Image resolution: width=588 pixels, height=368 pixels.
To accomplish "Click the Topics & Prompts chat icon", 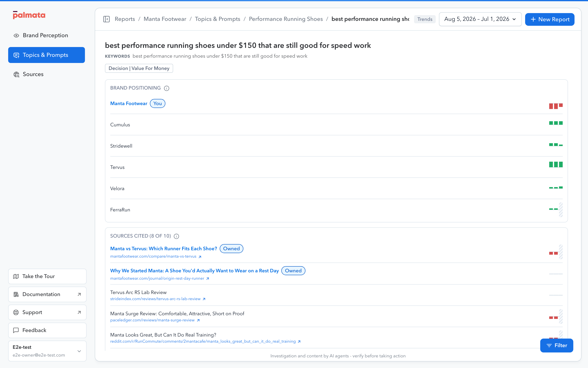I will [16, 55].
